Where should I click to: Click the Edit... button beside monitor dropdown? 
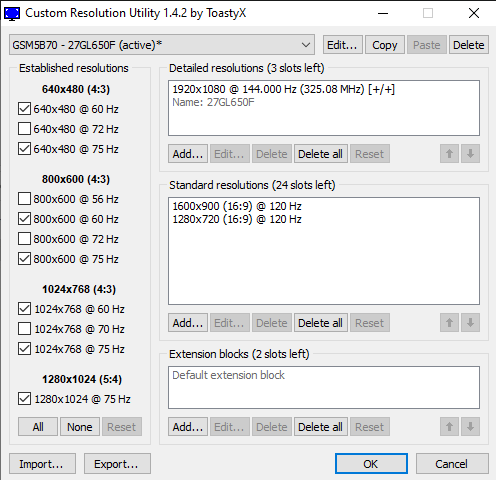[342, 45]
